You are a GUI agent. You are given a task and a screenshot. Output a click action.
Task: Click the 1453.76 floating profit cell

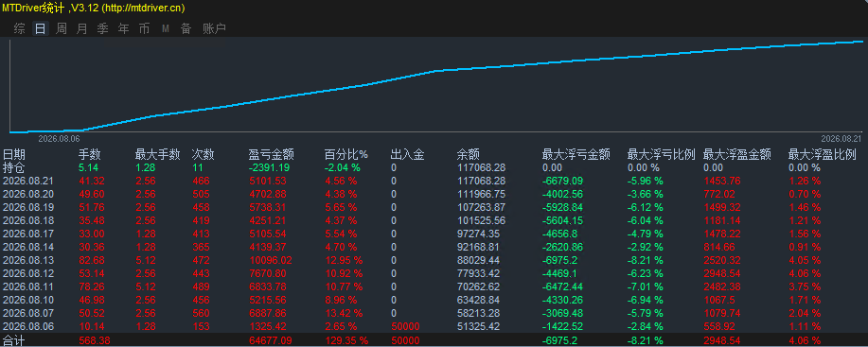pos(721,181)
